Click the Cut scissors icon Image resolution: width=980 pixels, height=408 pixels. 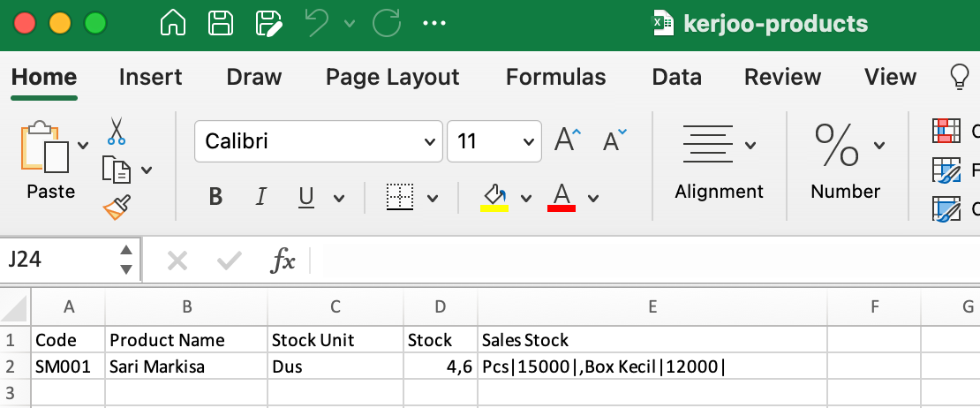(117, 132)
